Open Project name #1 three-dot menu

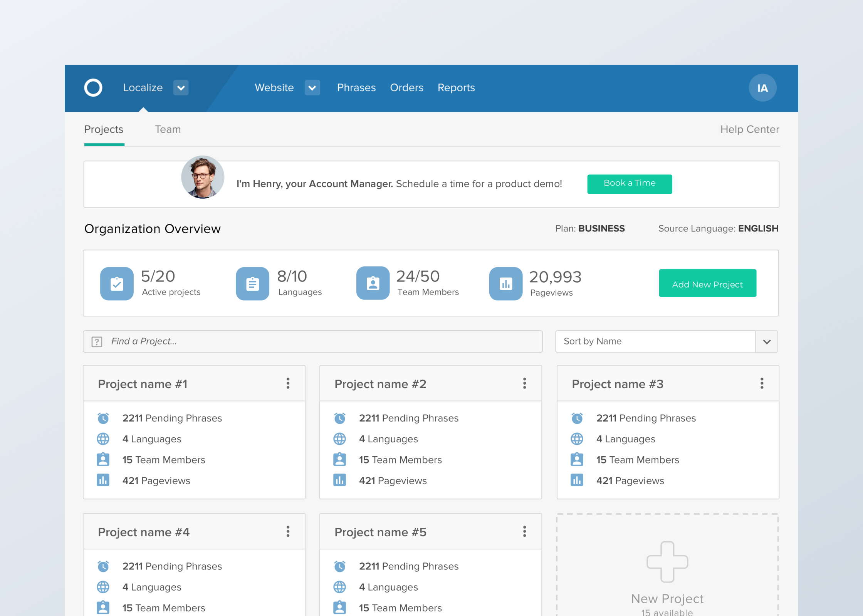[288, 383]
